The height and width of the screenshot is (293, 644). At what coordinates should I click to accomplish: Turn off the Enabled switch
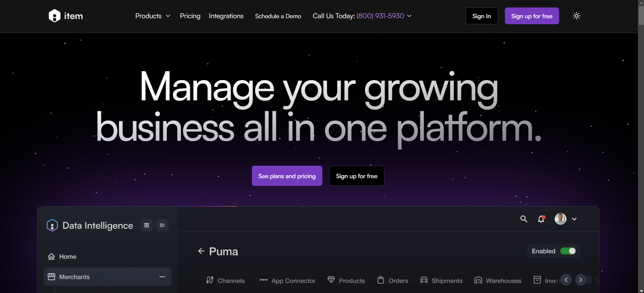click(568, 251)
